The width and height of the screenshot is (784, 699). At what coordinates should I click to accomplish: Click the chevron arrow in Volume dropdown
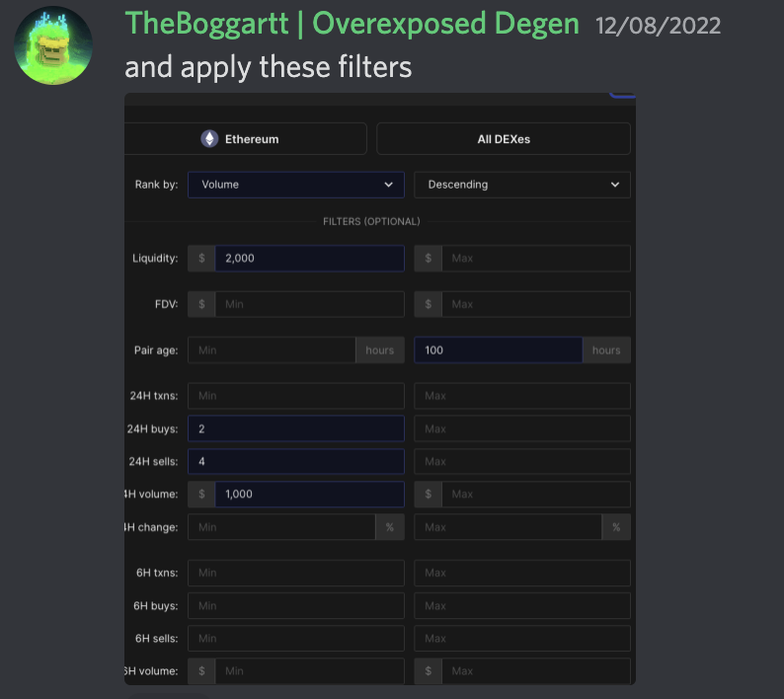point(388,185)
